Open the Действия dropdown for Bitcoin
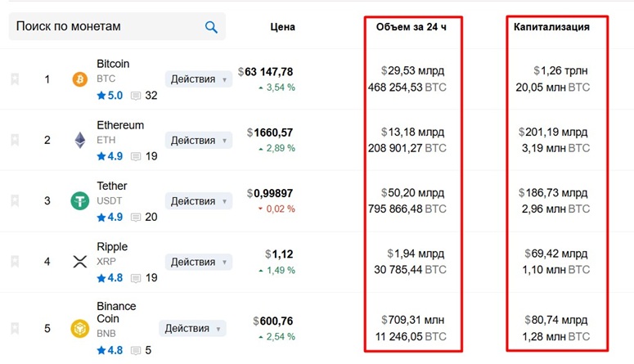 point(199,79)
